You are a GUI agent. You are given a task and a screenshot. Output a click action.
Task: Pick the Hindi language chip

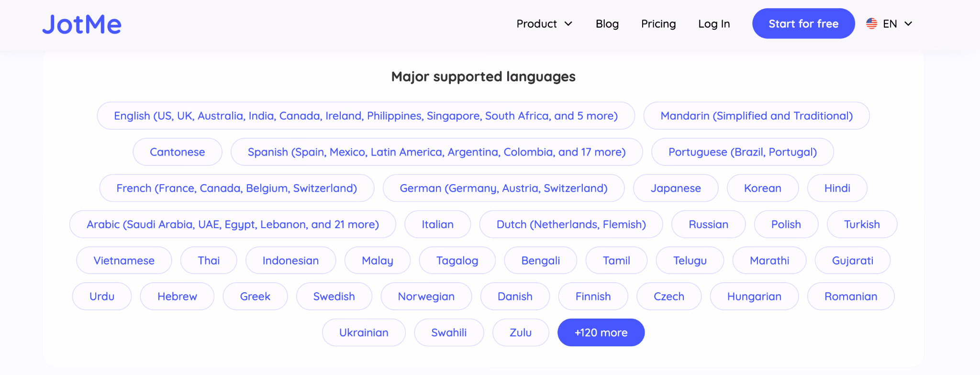pos(837,188)
